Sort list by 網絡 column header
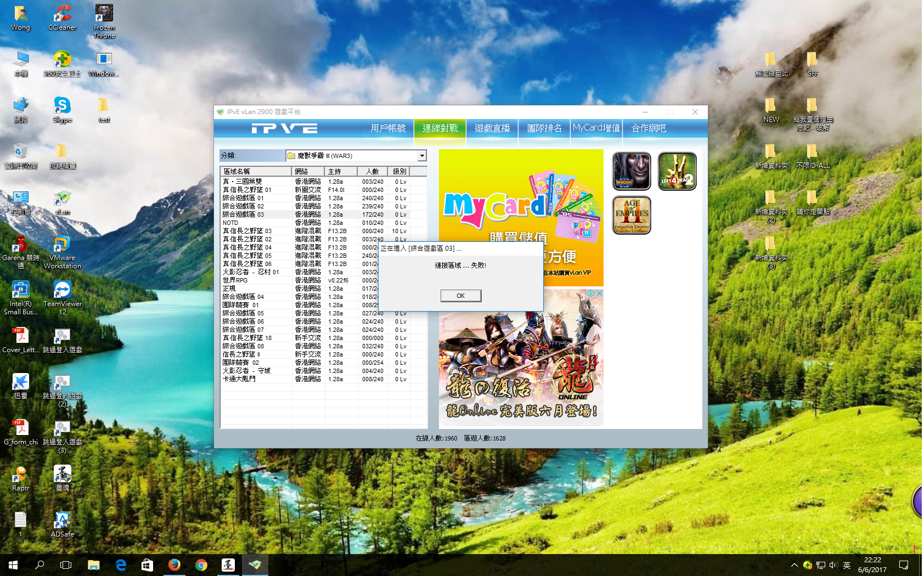924x576 pixels. [x=308, y=171]
